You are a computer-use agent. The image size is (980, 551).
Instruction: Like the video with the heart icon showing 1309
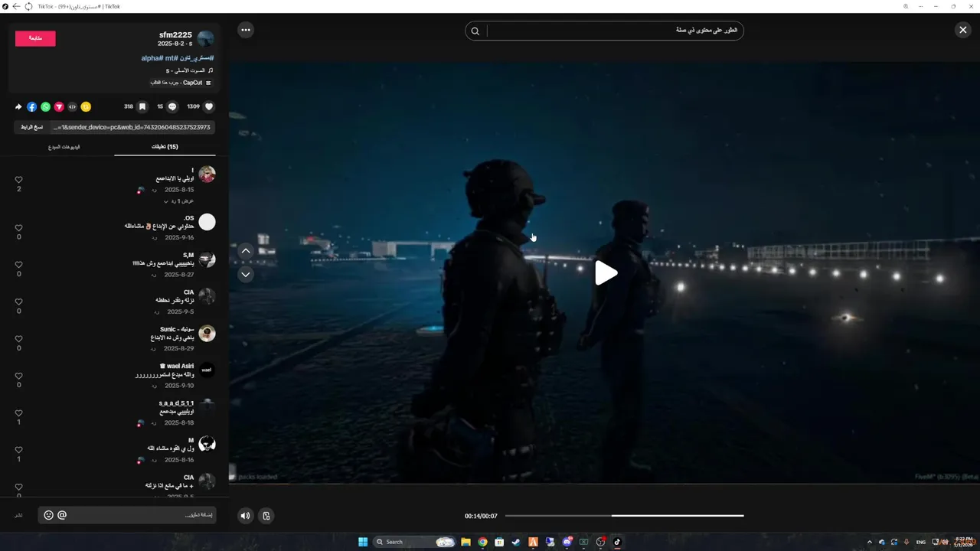pyautogui.click(x=208, y=107)
